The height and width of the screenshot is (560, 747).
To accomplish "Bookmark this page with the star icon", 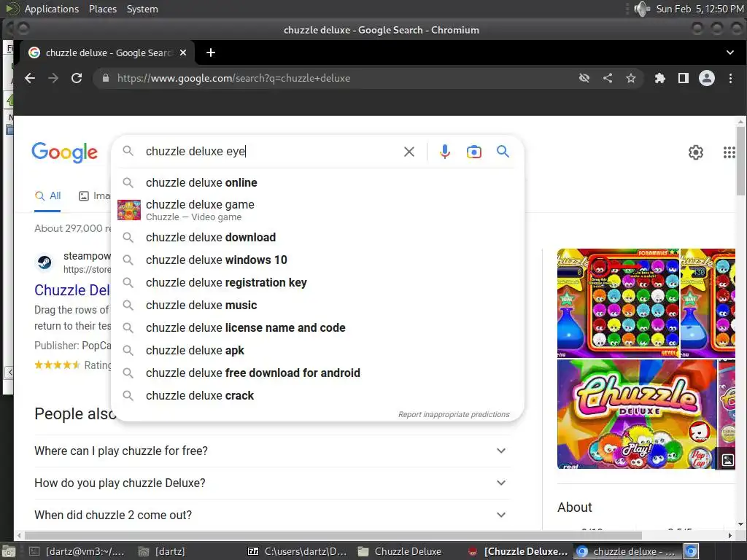I will [631, 78].
